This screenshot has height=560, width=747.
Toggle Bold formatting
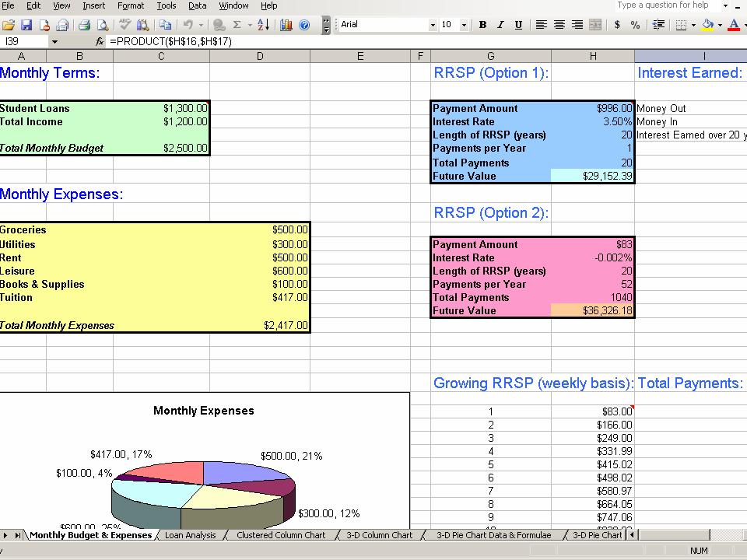[482, 25]
